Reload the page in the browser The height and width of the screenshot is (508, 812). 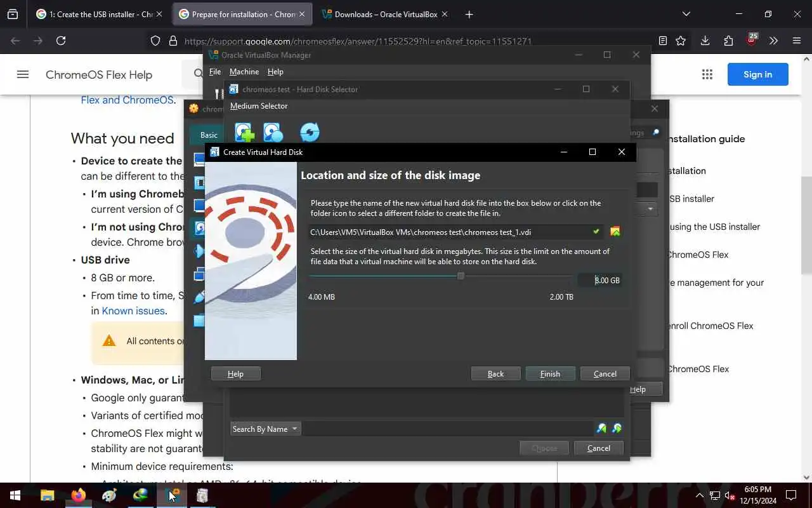pos(61,41)
